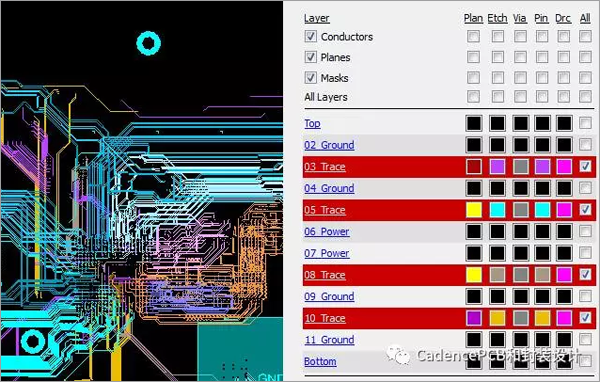Uncheck the All box for 10_Trace
Image resolution: width=600 pixels, height=382 pixels.
[585, 318]
